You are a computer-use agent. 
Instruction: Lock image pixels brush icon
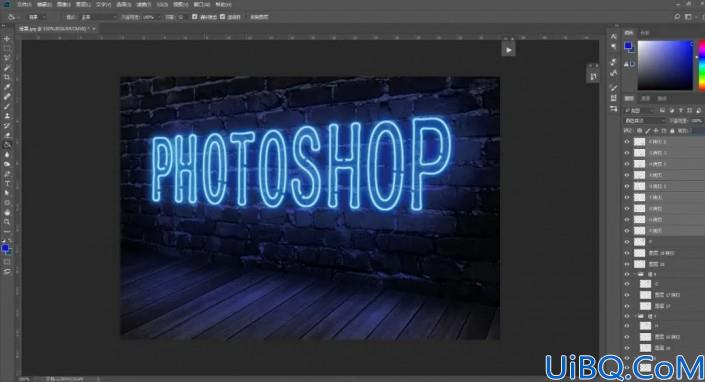647,131
